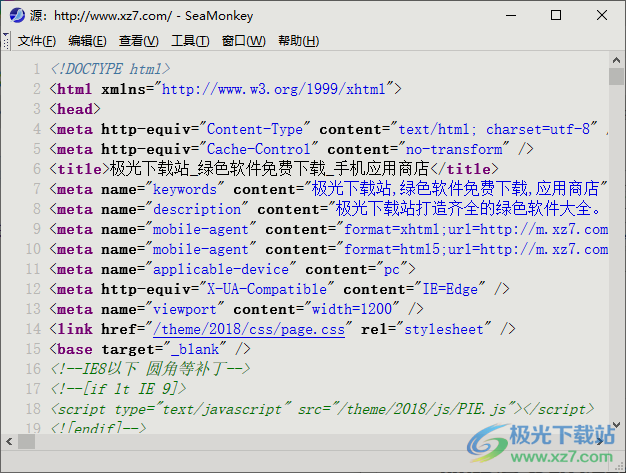
Task: Click the SeaMonkey logo in title bar
Action: pos(17,15)
